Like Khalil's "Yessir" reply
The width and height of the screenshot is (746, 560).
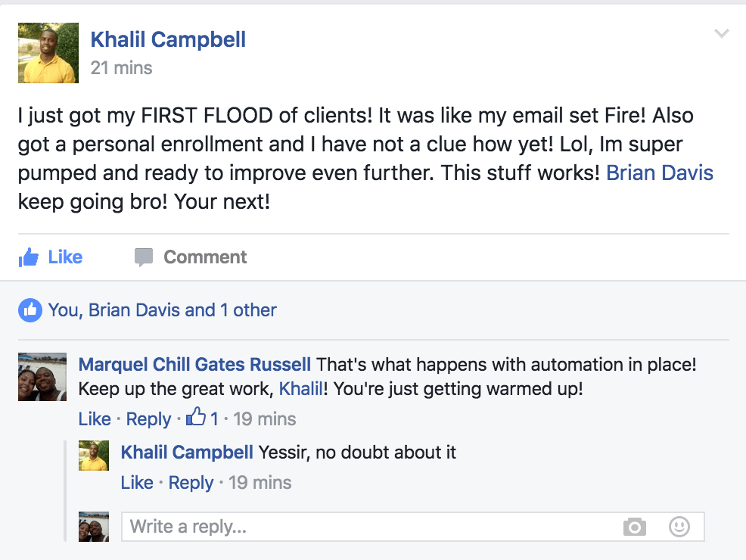pos(136,482)
